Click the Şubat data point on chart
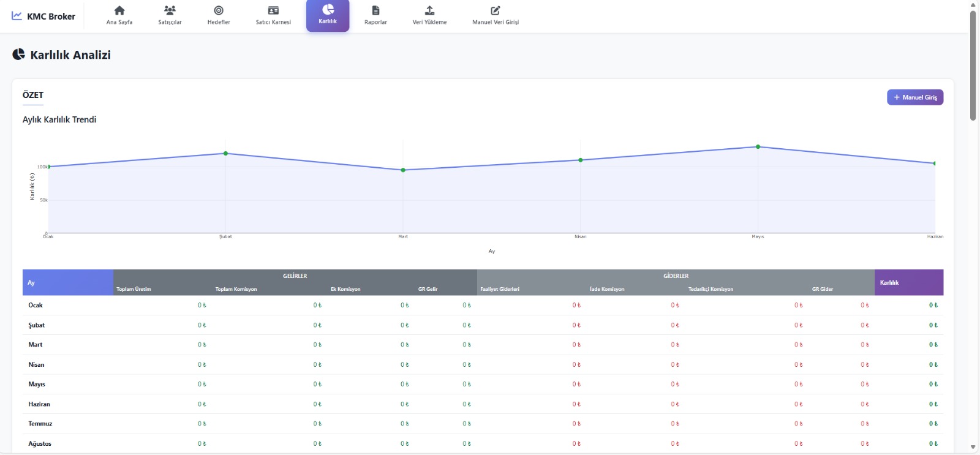980x455 pixels. [225, 153]
